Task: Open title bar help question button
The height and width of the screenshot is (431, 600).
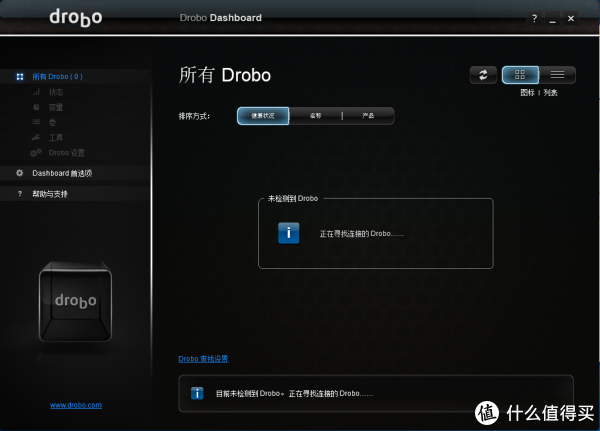Action: coord(534,18)
